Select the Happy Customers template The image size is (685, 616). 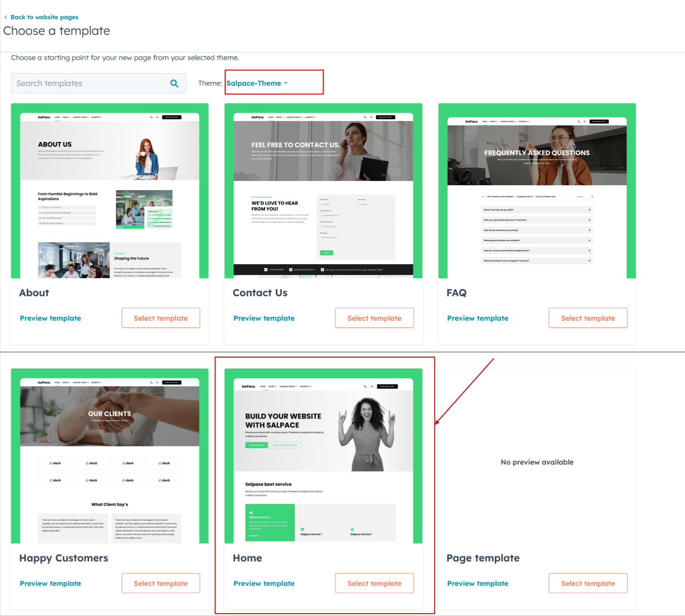(x=161, y=584)
